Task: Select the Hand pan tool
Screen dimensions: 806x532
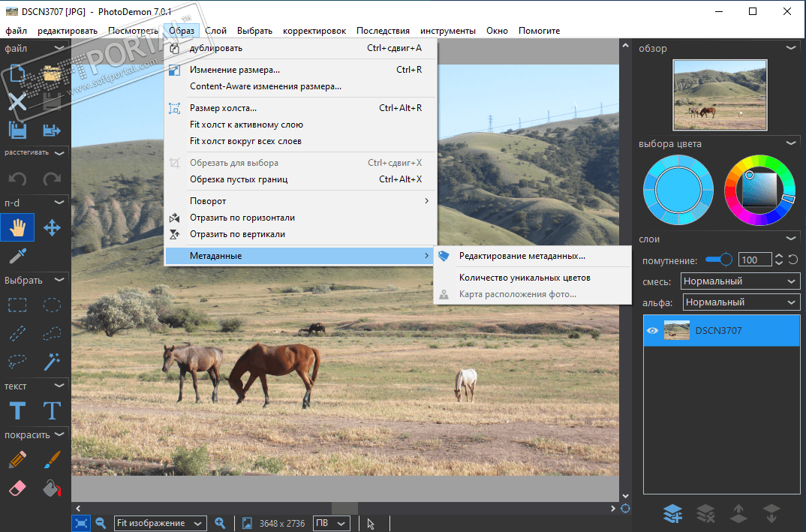Action: click(x=17, y=227)
